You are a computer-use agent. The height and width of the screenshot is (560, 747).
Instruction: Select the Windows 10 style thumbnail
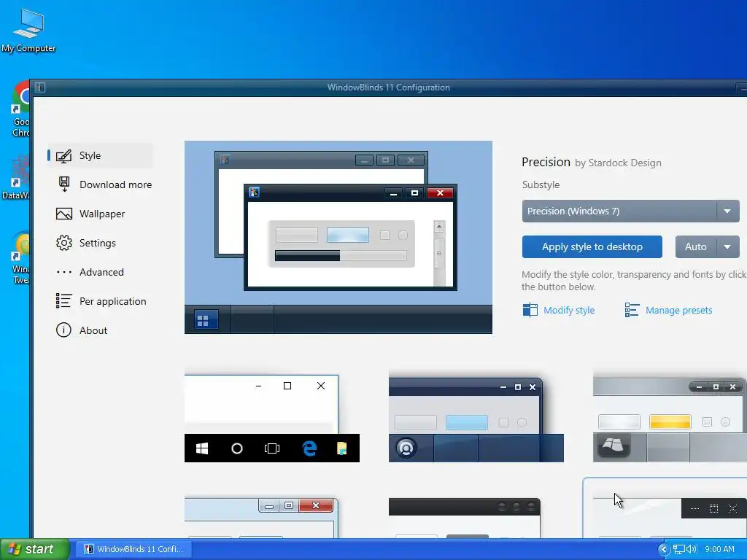272,418
